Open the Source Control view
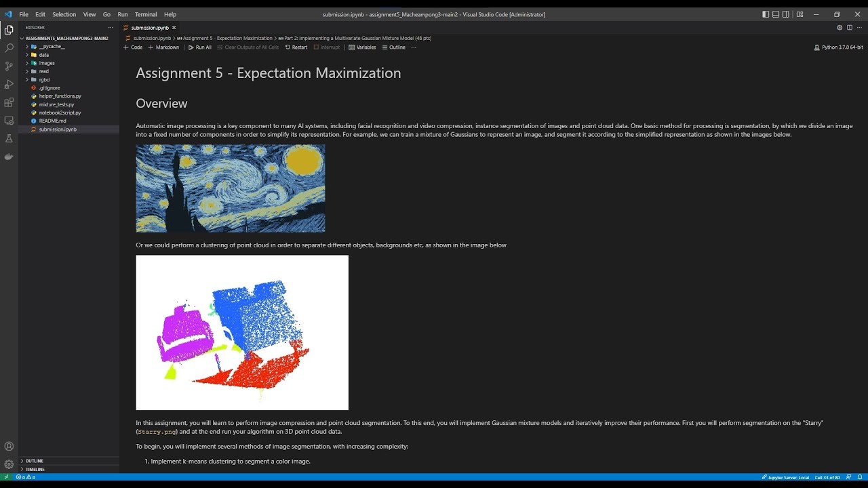The width and height of the screenshot is (868, 488). [9, 66]
